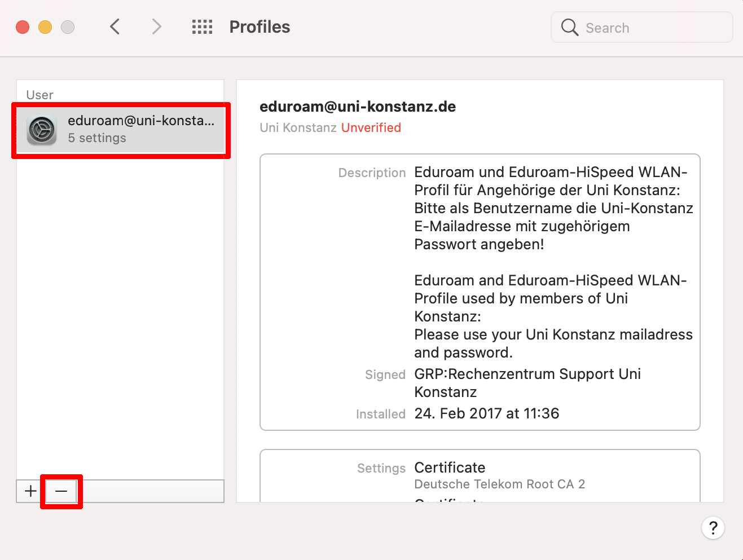
Task: Click the '5 settings' subtitle
Action: tap(97, 138)
